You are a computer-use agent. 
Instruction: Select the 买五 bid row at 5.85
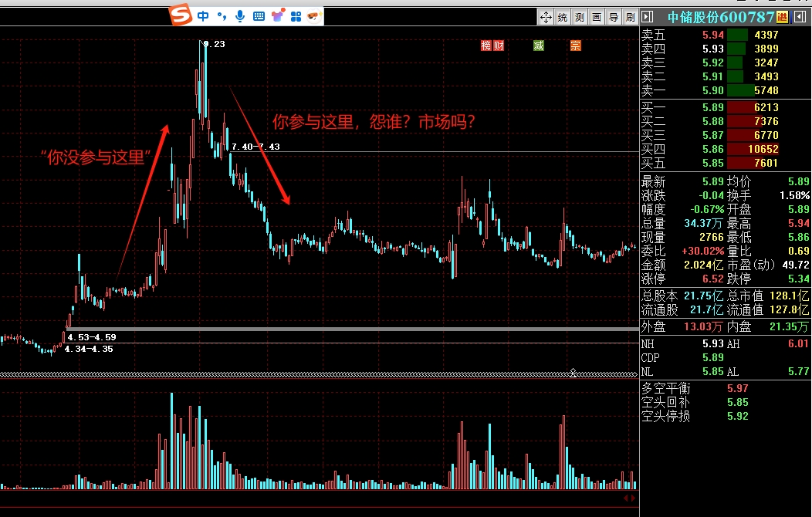pos(725,163)
